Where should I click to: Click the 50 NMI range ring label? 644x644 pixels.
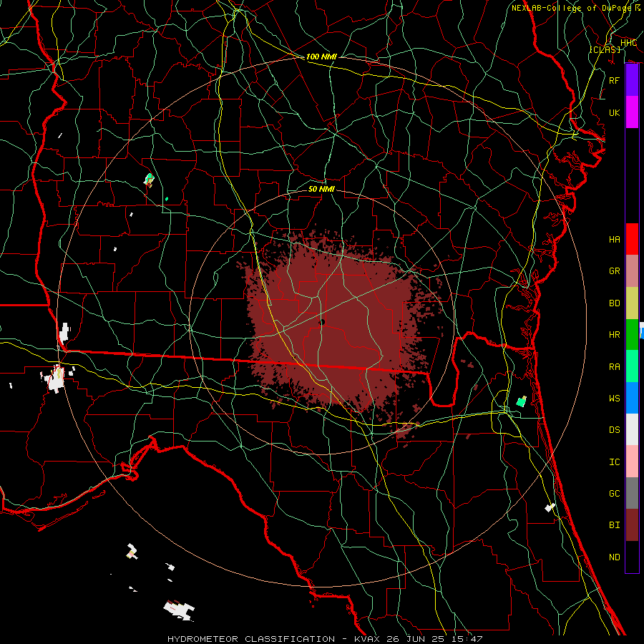[321, 189]
